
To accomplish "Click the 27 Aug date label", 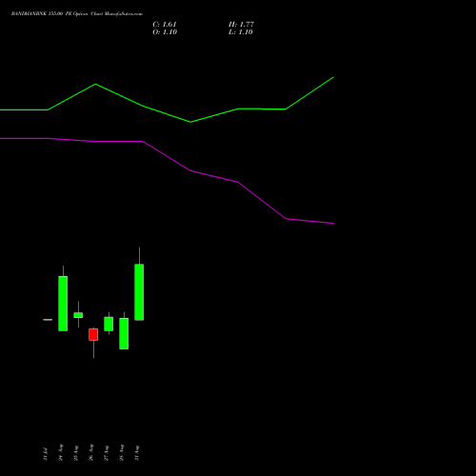I will pos(106,453).
